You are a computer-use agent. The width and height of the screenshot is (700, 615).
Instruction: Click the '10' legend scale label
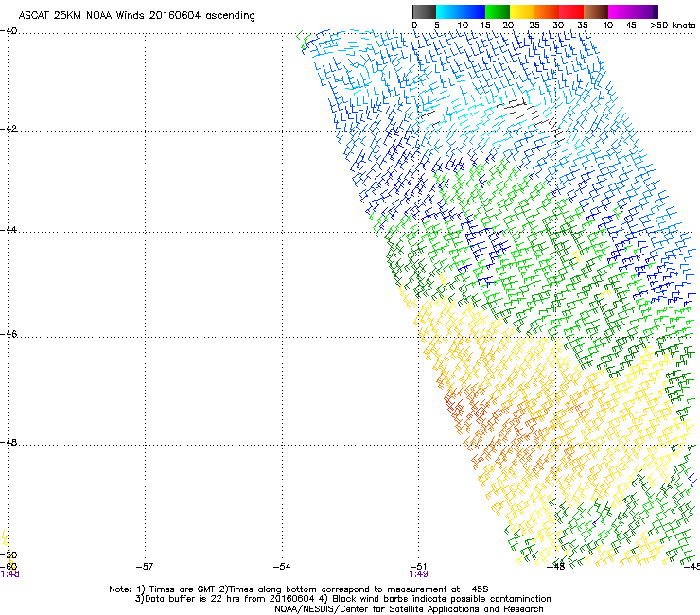pos(463,25)
